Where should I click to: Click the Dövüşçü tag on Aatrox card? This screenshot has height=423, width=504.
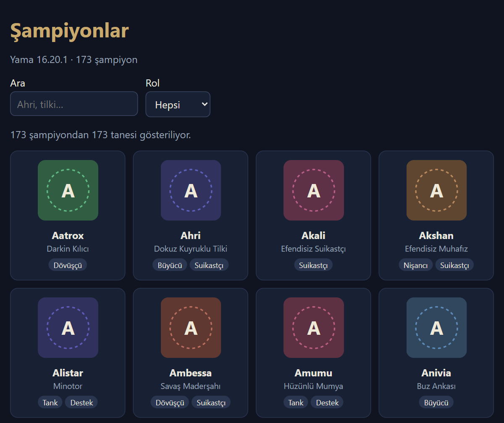pos(68,265)
